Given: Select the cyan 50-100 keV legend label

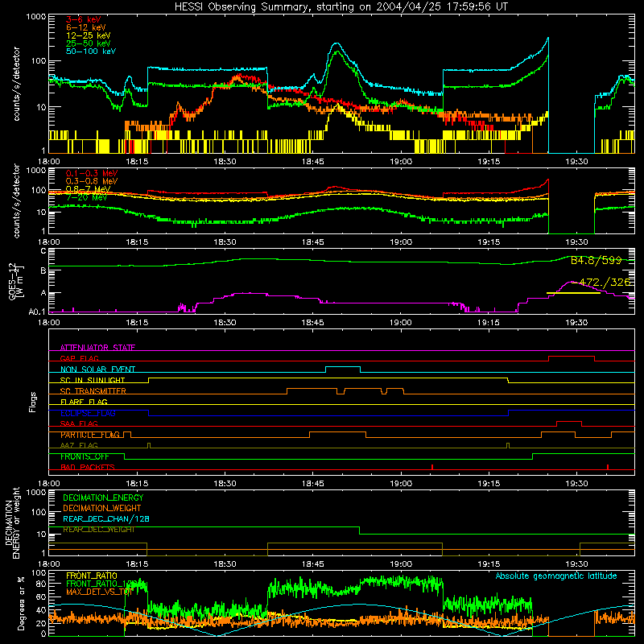Looking at the screenshot, I should point(91,52).
